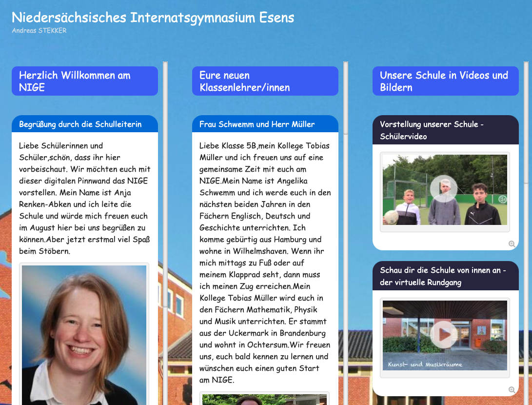Click author name Andreas STEKKER
Image resolution: width=532 pixels, height=405 pixels.
coord(39,31)
